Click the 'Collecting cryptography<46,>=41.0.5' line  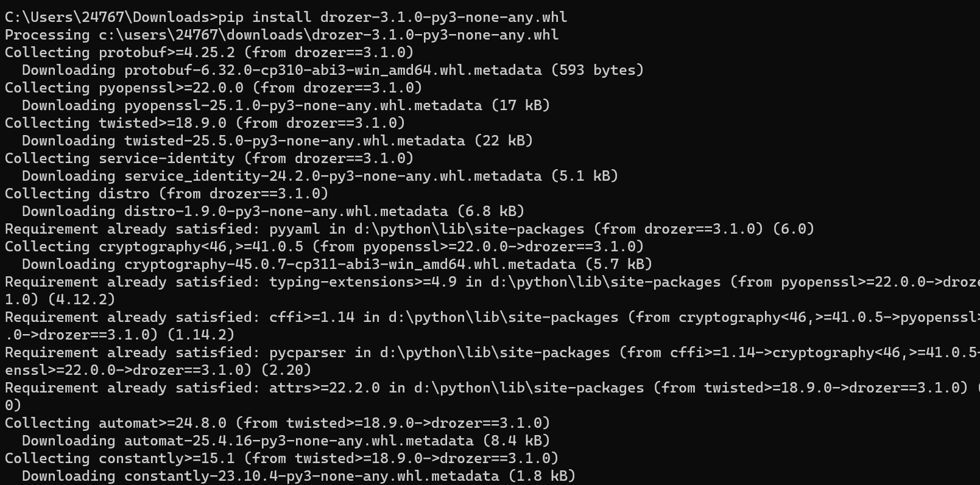click(x=324, y=246)
